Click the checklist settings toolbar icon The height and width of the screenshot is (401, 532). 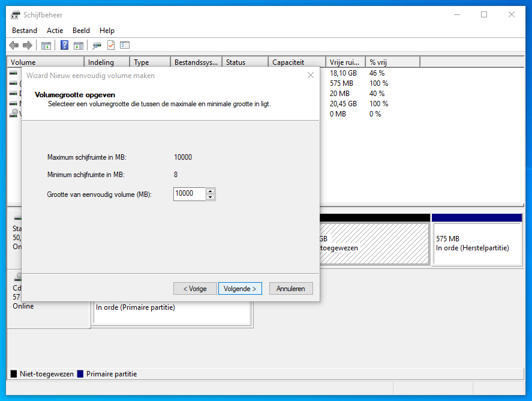pos(125,46)
